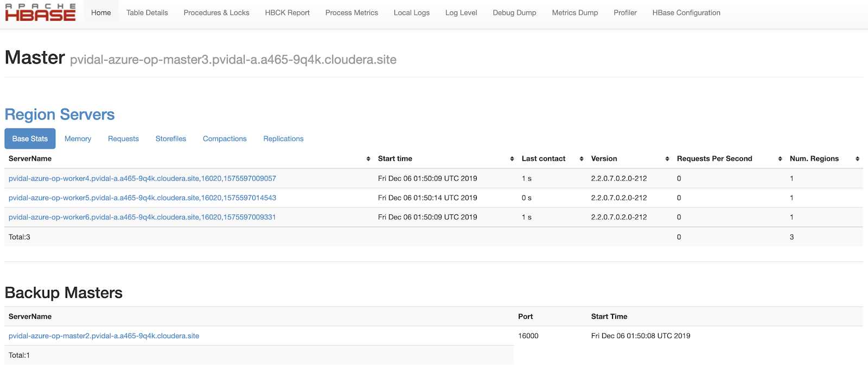Sort by Last contact column arrows
Viewport: 868px width, 382px height.
tap(582, 159)
